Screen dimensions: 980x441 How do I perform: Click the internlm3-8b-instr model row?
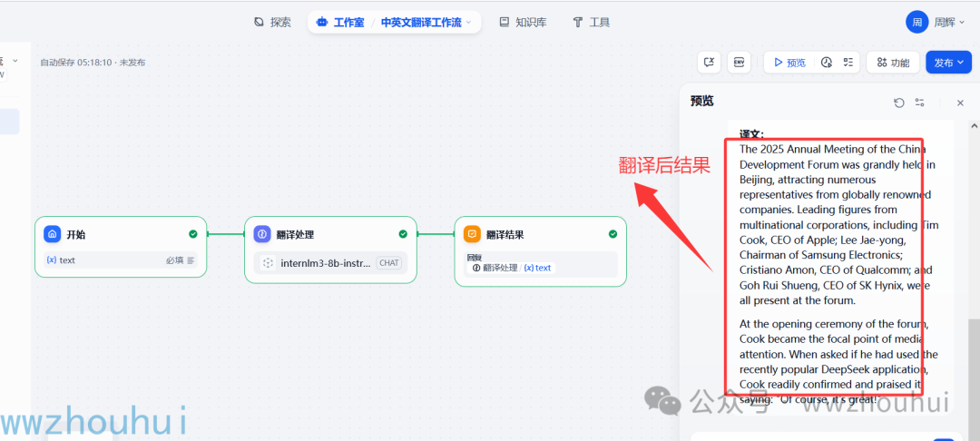[330, 263]
